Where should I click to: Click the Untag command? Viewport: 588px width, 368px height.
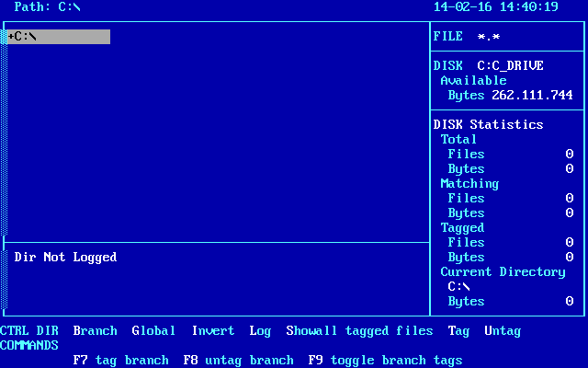(x=503, y=330)
